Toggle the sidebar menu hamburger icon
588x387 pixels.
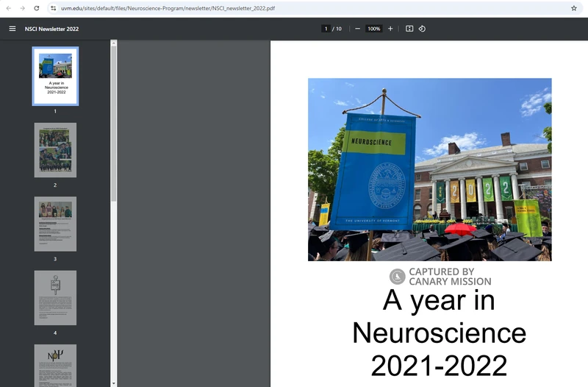coord(12,29)
